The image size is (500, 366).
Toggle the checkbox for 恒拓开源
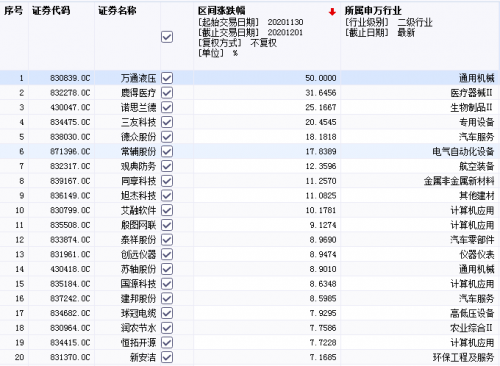(167, 343)
